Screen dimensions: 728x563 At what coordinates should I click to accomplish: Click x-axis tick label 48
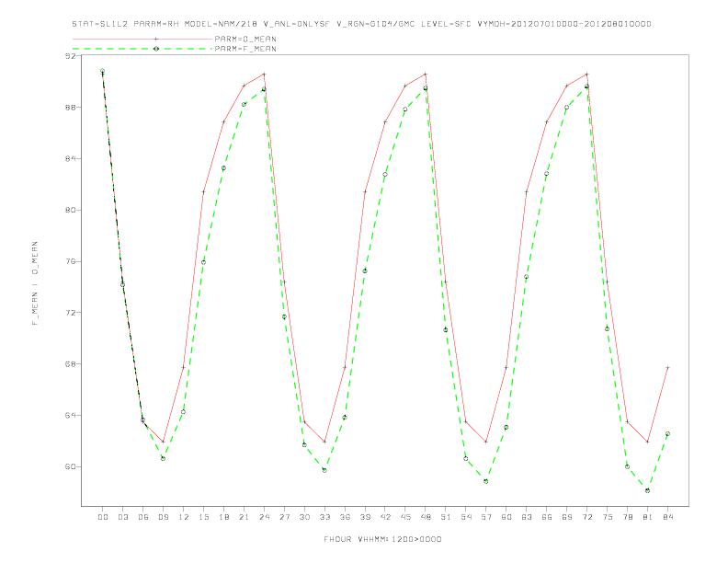[x=426, y=517]
